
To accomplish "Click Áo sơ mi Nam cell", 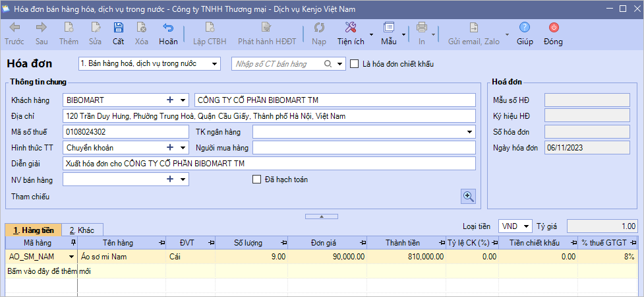I will point(121,257).
